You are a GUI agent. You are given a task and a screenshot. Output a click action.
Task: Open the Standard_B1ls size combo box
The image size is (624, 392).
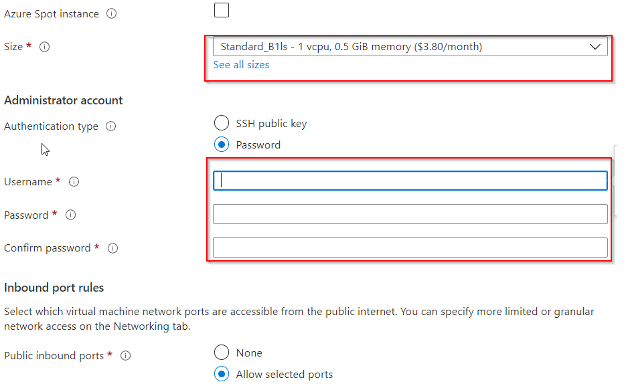(410, 47)
